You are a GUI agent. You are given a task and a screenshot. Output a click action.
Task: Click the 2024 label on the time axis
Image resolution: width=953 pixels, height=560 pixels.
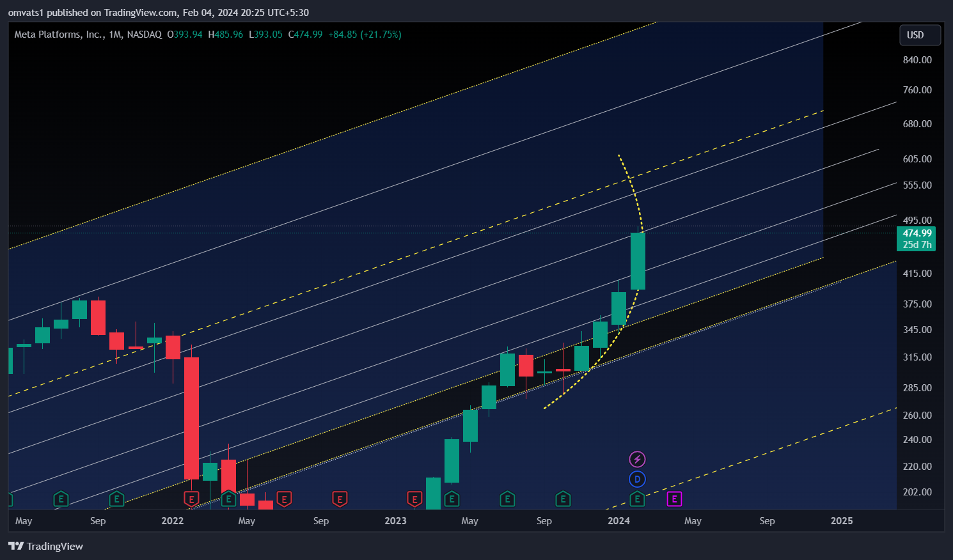click(x=618, y=520)
